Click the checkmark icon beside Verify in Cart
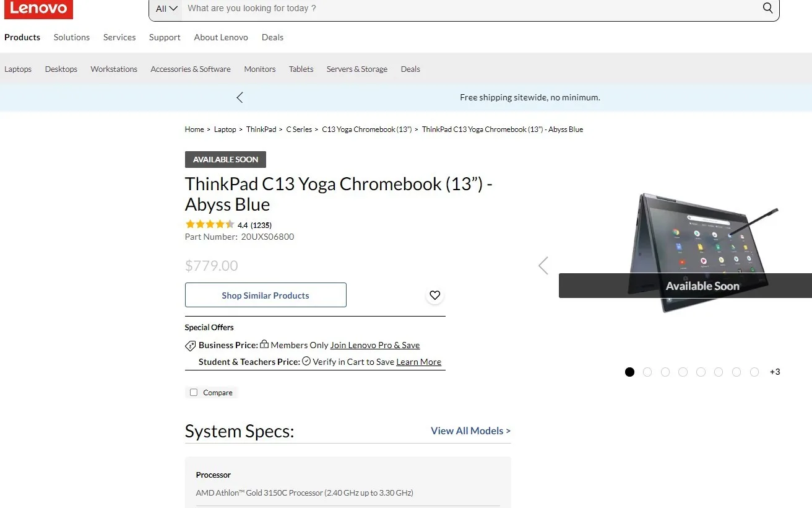 coord(306,361)
